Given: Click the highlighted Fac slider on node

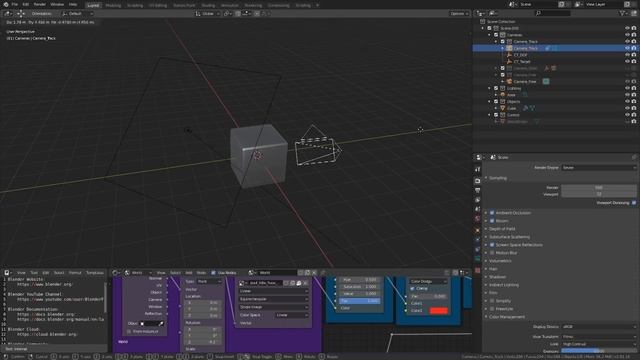Looking at the screenshot, I should coord(360,301).
